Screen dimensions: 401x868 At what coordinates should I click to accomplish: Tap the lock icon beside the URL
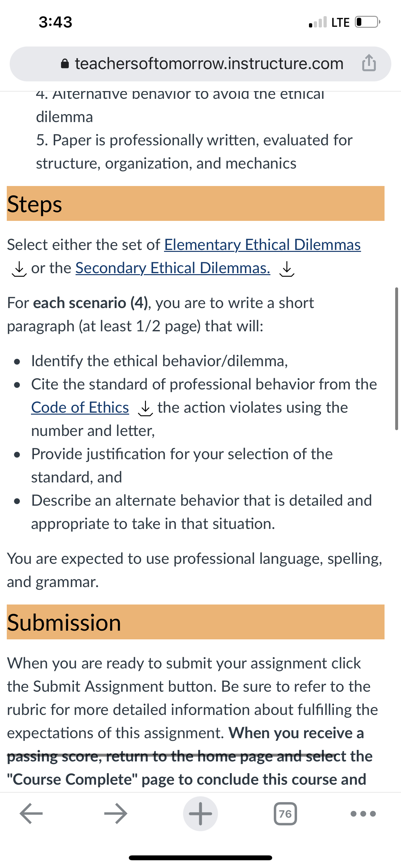click(65, 64)
